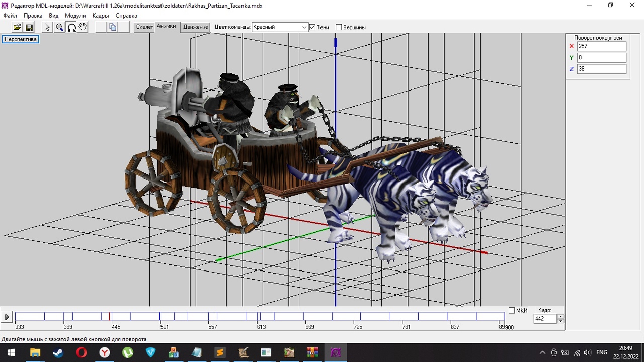This screenshot has width=644, height=362.
Task: Open the Кадры menu
Action: pos(101,16)
